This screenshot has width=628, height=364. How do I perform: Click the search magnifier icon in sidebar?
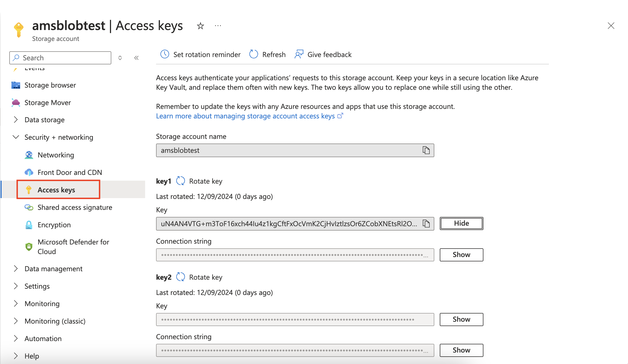pos(16,58)
